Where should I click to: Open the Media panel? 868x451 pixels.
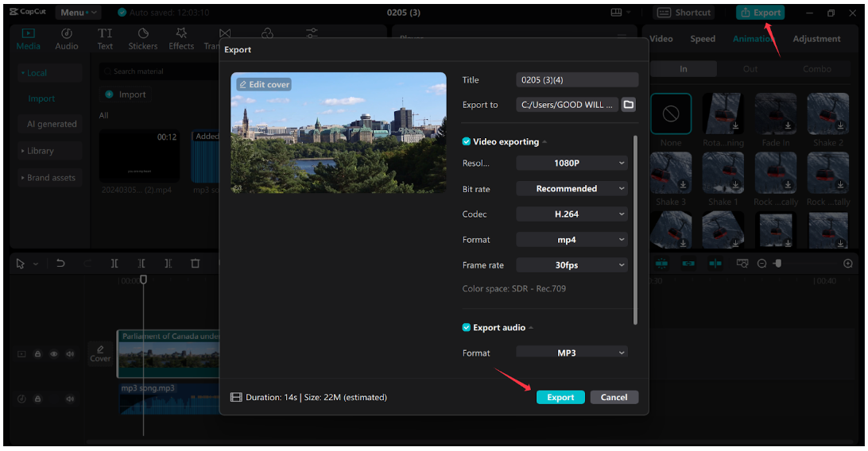point(28,39)
